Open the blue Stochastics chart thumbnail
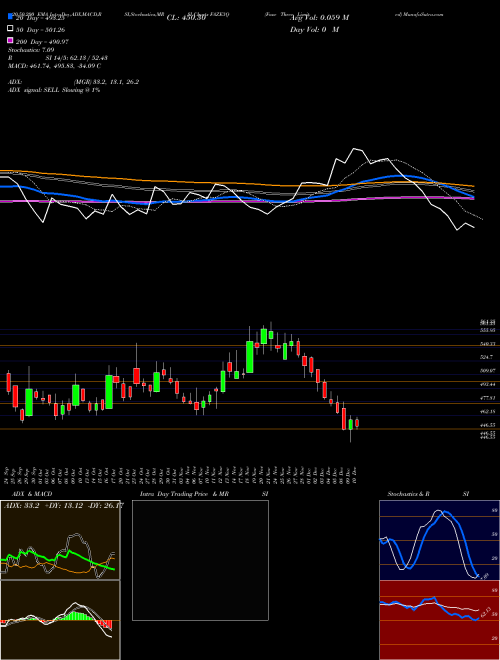The width and height of the screenshot is (500, 660). 439,540
